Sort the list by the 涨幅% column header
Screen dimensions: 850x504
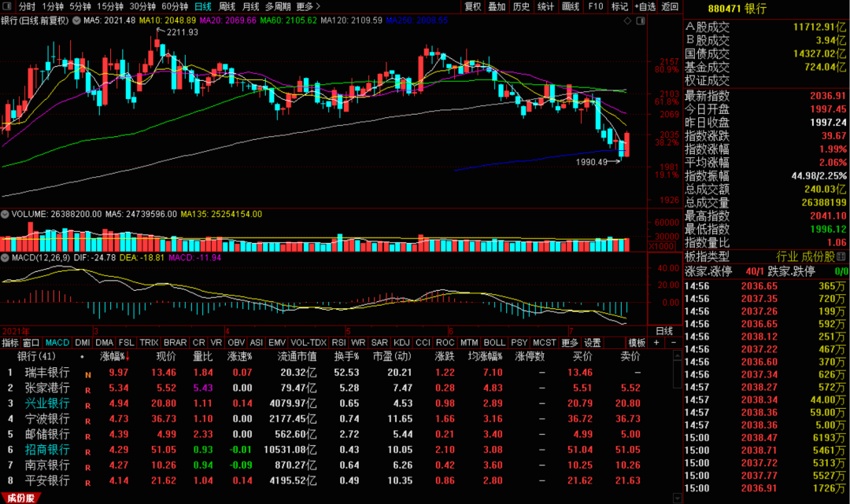(x=115, y=357)
